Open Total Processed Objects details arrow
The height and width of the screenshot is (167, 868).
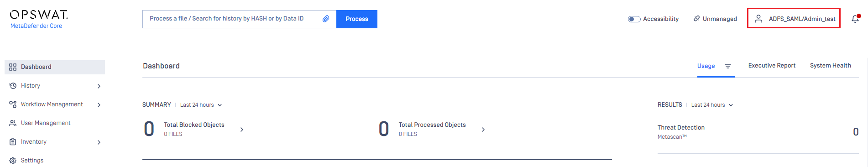coord(483,130)
